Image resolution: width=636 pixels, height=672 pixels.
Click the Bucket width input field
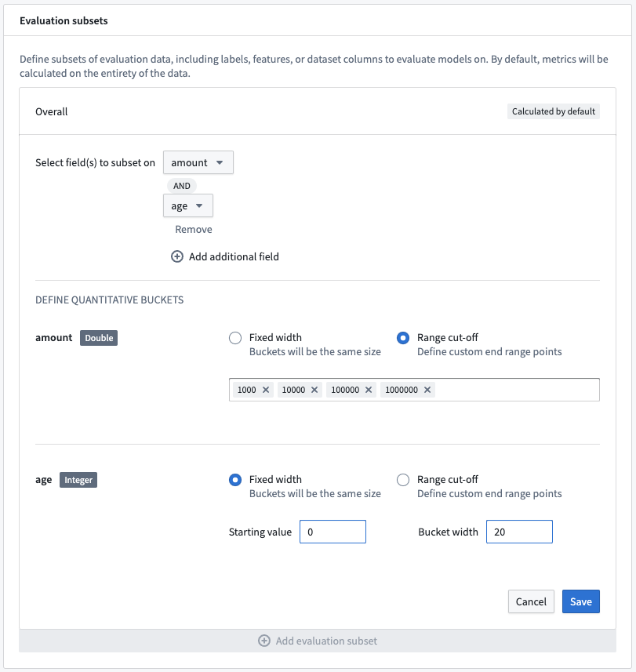click(519, 532)
